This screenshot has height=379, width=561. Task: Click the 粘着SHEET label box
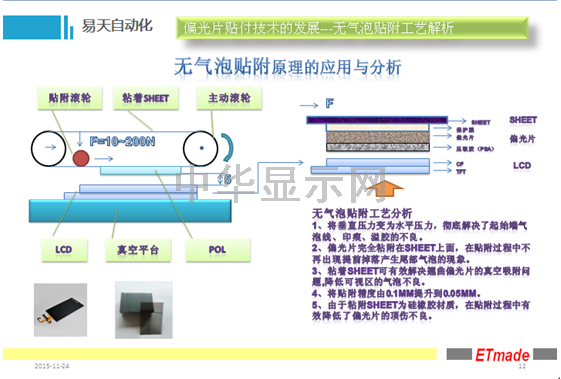click(146, 98)
